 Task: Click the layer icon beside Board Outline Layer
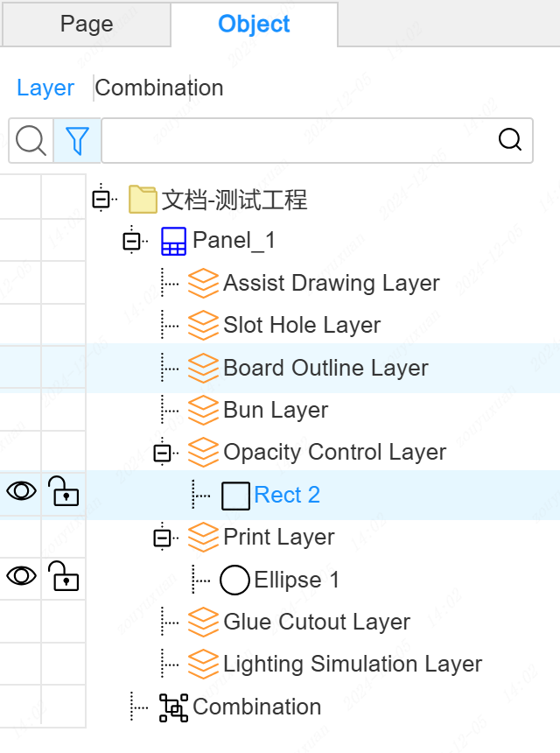203,368
